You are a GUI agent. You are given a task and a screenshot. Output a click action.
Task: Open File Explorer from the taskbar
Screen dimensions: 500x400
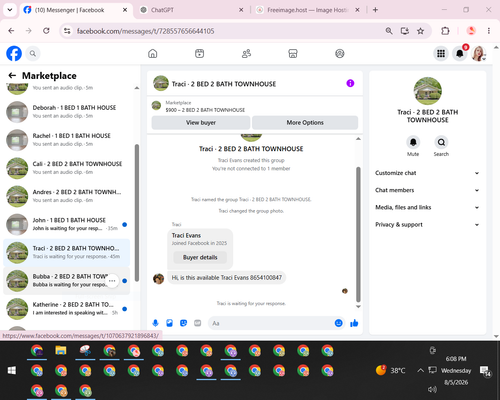pos(61,350)
